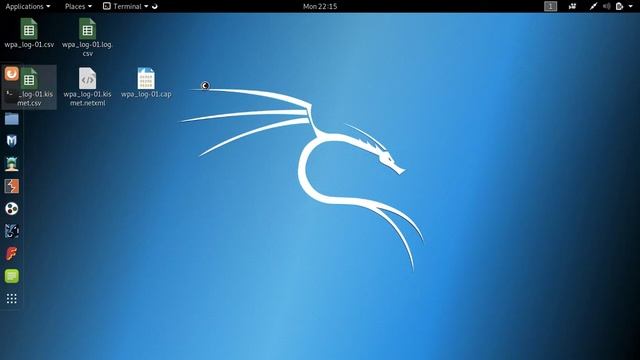Viewport: 640px width, 360px height.
Task: Launch Firefox from the dock
Action: click(x=11, y=73)
